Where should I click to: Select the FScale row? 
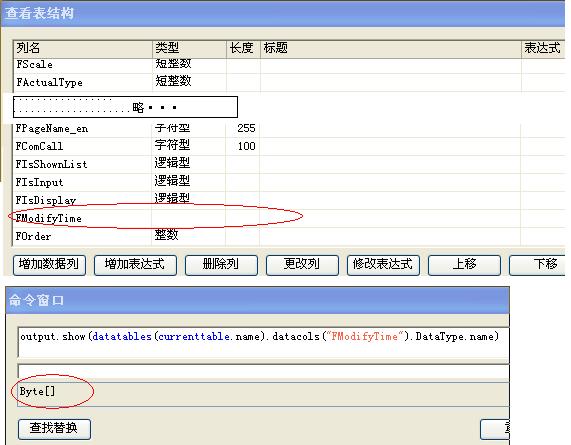pyautogui.click(x=289, y=65)
